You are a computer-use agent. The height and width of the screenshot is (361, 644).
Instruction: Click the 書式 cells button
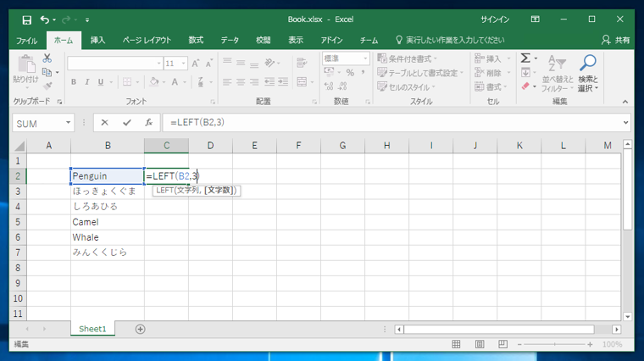point(491,86)
